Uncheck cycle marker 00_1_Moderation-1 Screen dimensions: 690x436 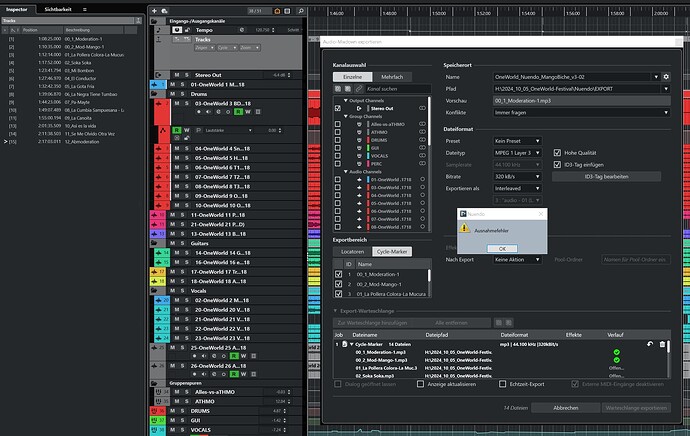click(338, 274)
